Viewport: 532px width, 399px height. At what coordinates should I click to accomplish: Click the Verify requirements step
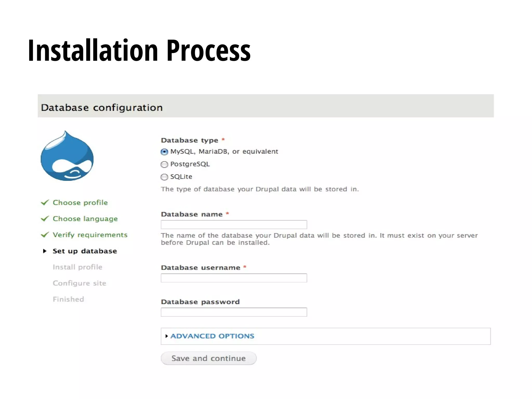pos(90,235)
